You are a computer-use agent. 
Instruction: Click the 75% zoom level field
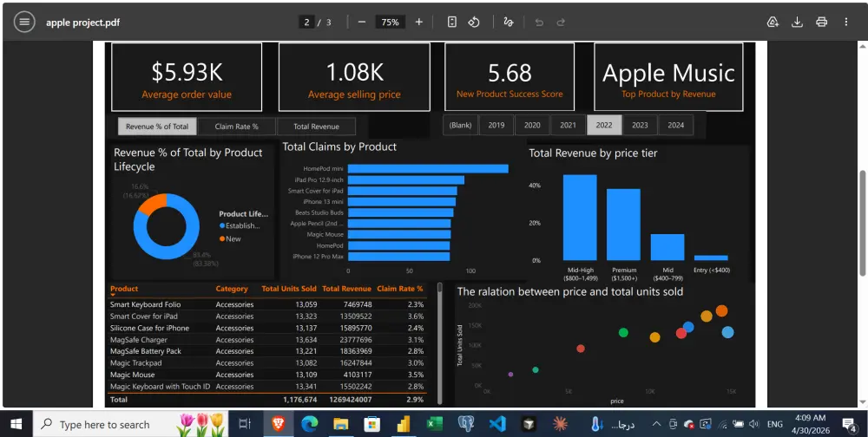coord(391,23)
